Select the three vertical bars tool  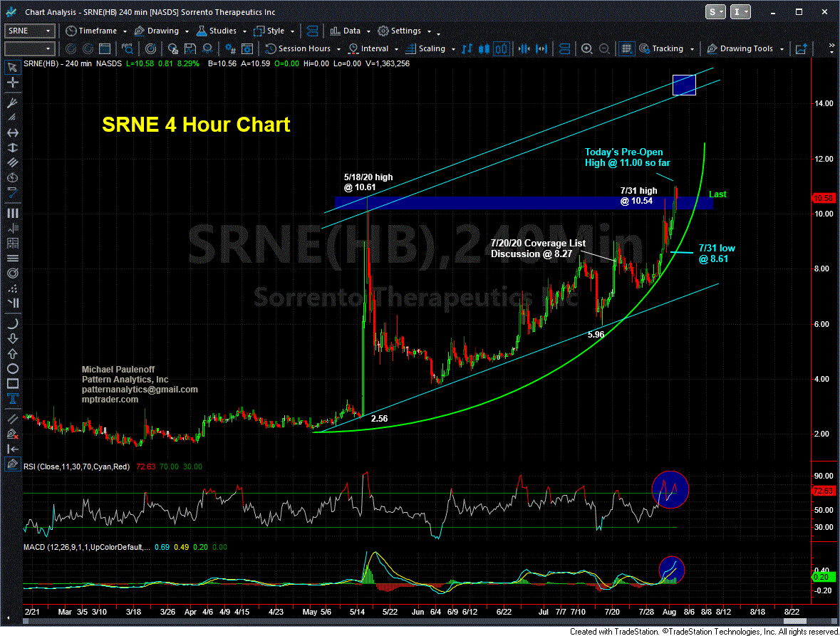pos(12,213)
